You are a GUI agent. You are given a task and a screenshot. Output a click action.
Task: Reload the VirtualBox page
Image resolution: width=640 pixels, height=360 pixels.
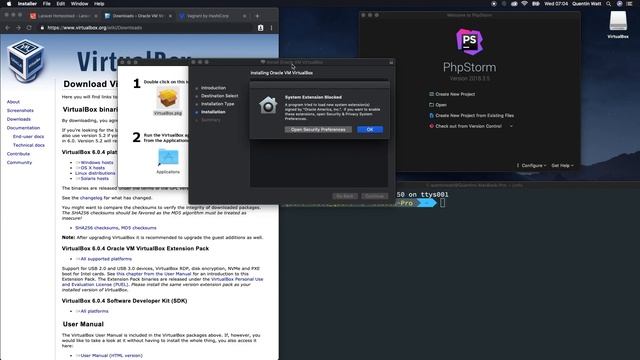[x=29, y=28]
